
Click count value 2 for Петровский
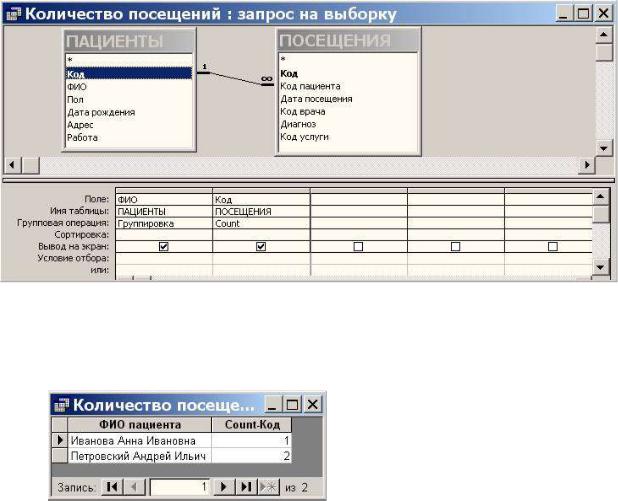(252, 456)
